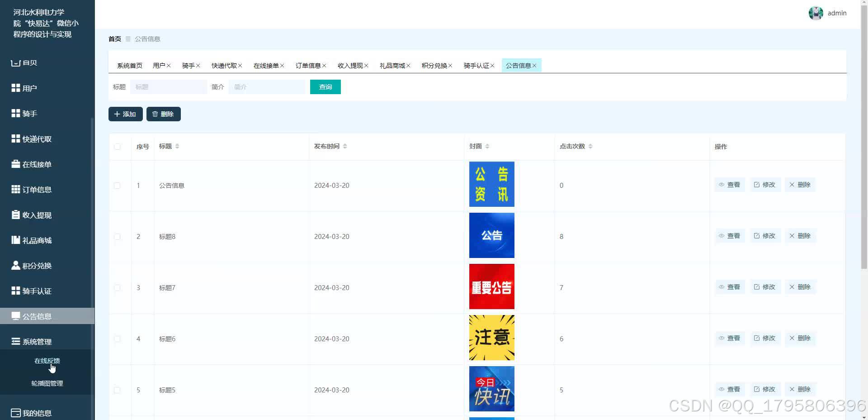Viewport: 868px width, 420px height.
Task: Delete the 标题7 row with 删除
Action: [800, 287]
